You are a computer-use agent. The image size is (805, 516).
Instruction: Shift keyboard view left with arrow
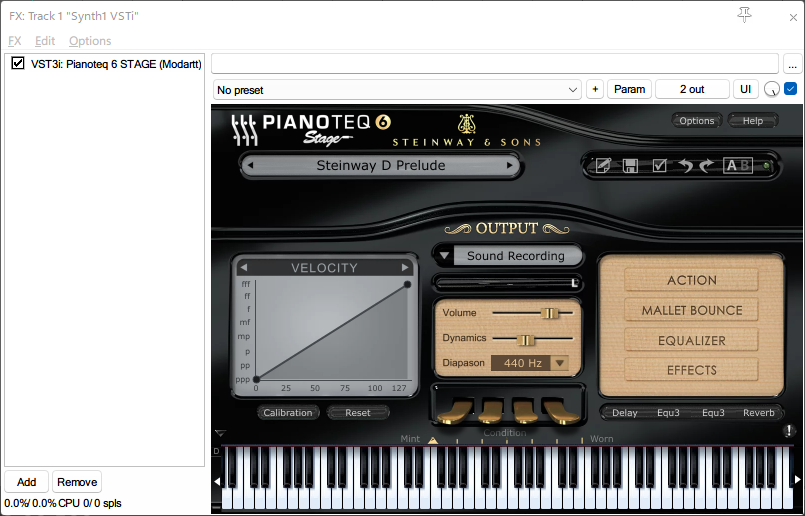(x=217, y=481)
